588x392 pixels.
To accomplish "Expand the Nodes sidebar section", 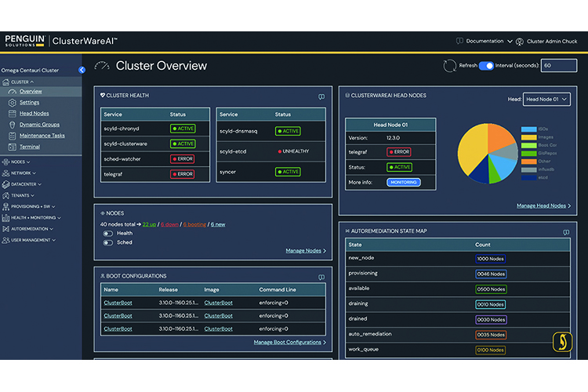I will click(x=16, y=162).
